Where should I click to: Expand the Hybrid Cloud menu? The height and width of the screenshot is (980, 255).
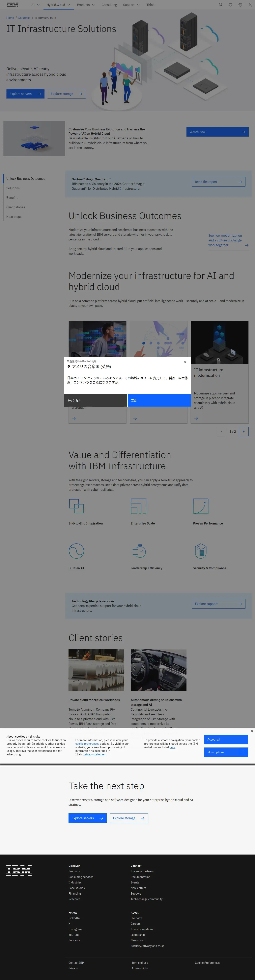pyautogui.click(x=58, y=5)
